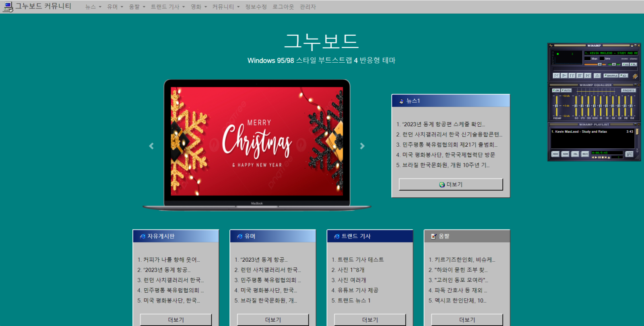Pause the track in Winamp
The height and width of the screenshot is (326, 644).
click(572, 76)
